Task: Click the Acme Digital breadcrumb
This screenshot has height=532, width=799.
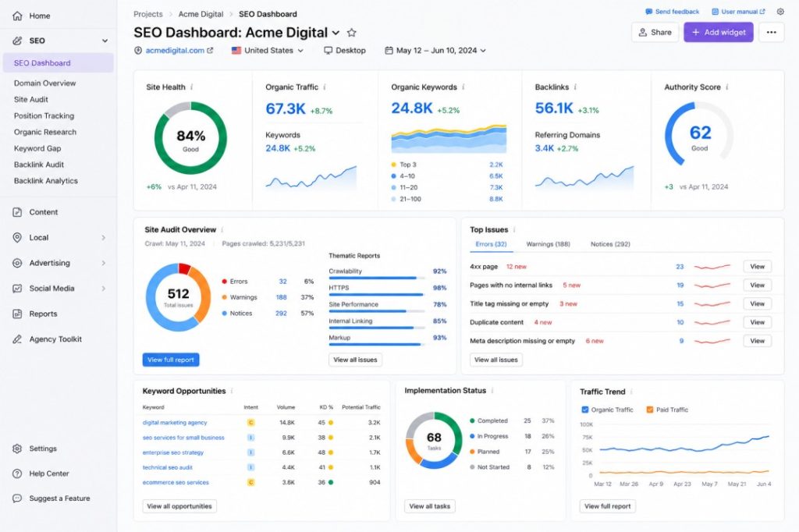Action: 201,14
